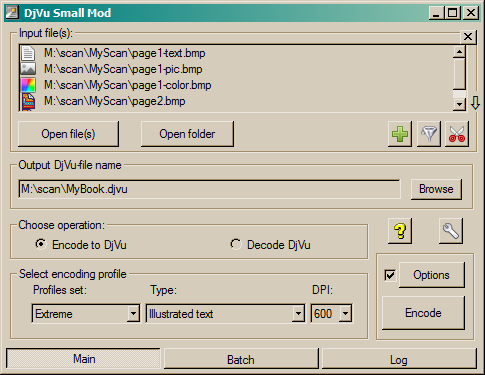
Task: Click the file list scrollbar down arrow
Action: pyautogui.click(x=459, y=104)
